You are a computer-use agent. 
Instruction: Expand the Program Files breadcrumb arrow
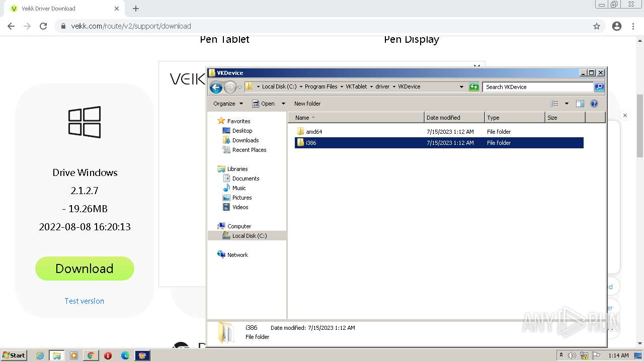(x=342, y=86)
